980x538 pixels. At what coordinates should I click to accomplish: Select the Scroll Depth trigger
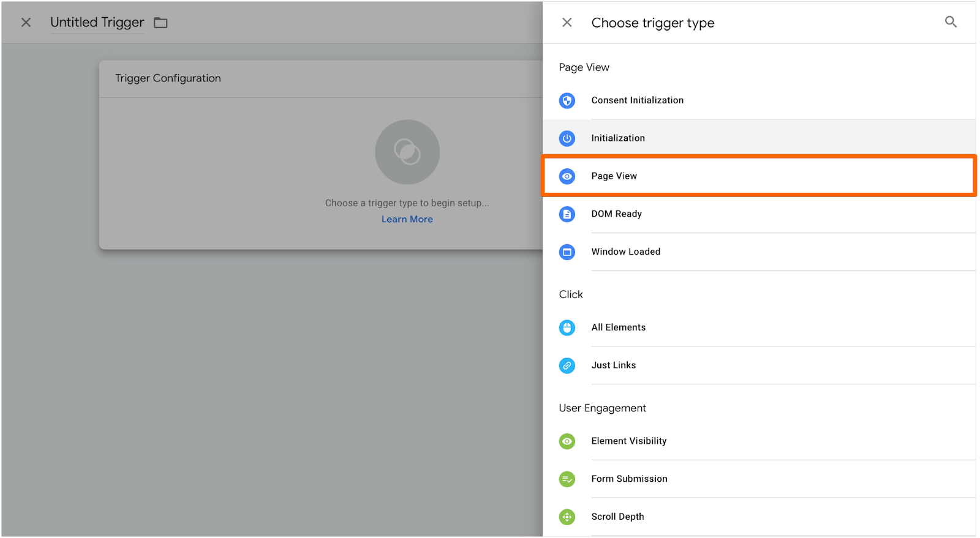click(617, 517)
